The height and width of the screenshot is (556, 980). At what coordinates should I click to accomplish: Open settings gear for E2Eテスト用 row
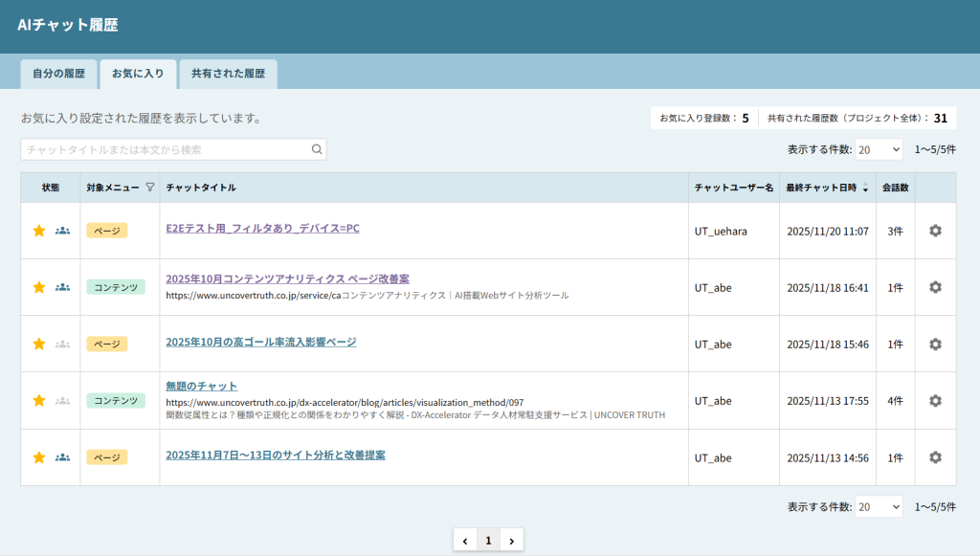click(935, 231)
